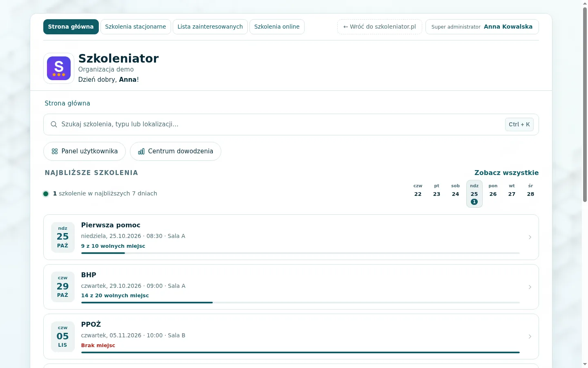
Task: Switch to Strona główna tab
Action: tap(71, 27)
